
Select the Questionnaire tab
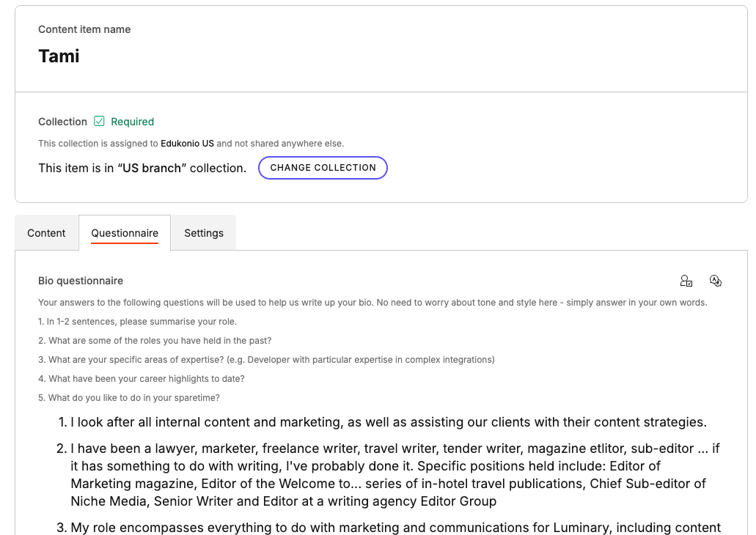pos(125,232)
